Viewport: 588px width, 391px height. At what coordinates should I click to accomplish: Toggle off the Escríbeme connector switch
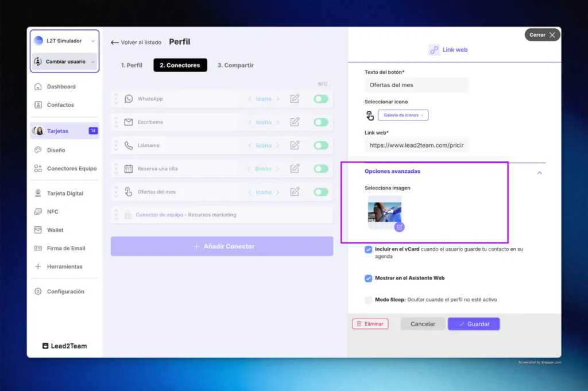click(x=321, y=122)
